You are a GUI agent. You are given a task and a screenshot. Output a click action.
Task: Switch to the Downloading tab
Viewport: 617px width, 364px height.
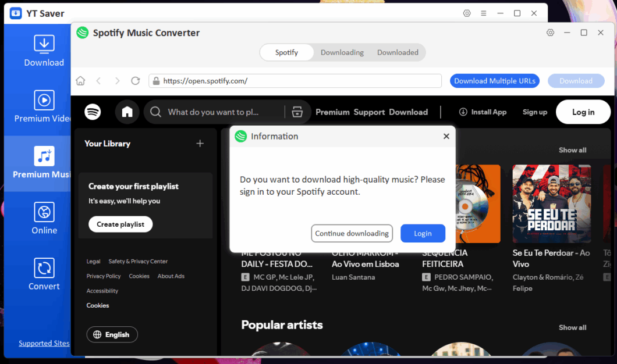click(342, 52)
